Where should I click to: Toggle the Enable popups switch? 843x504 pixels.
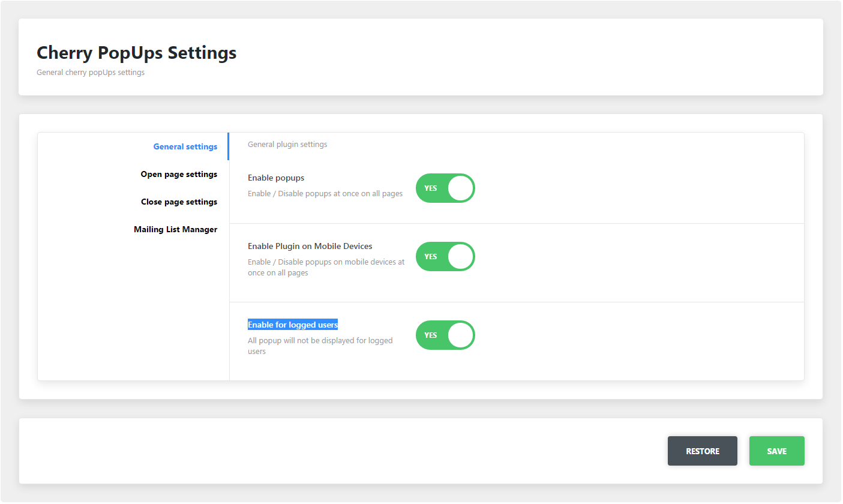pos(445,188)
